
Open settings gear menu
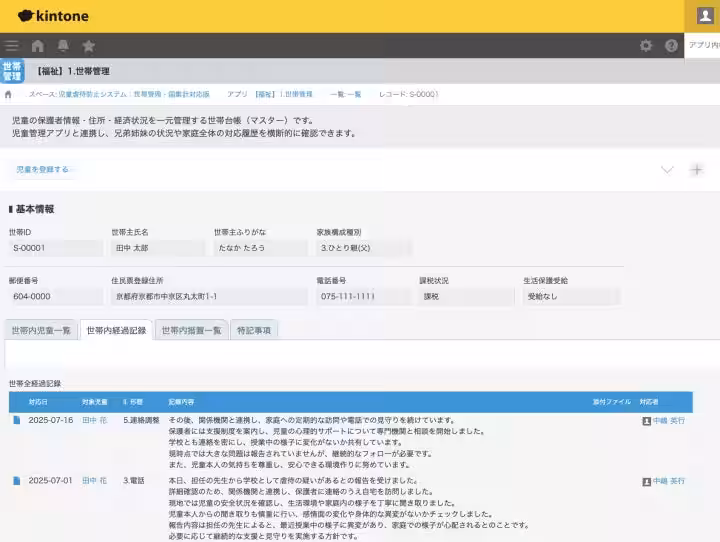[x=646, y=45]
